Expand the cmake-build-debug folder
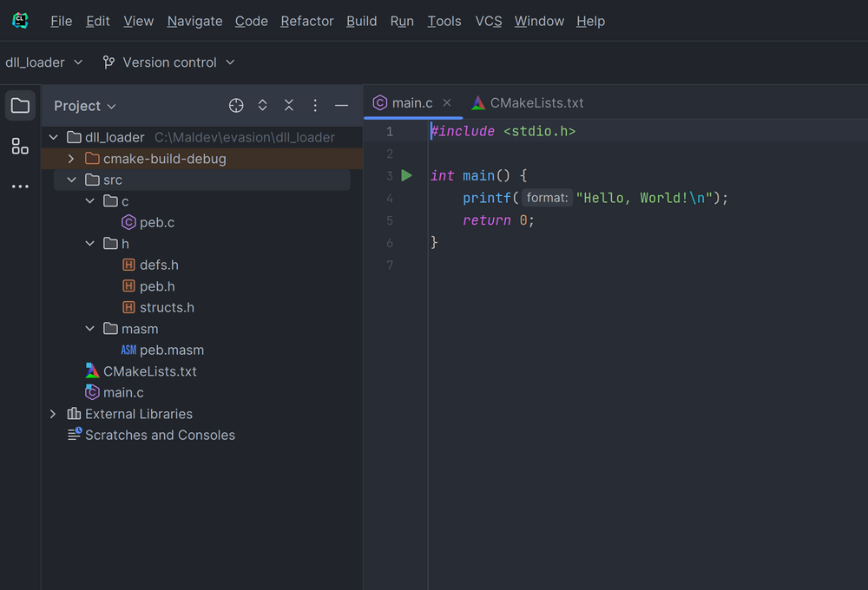 point(71,158)
